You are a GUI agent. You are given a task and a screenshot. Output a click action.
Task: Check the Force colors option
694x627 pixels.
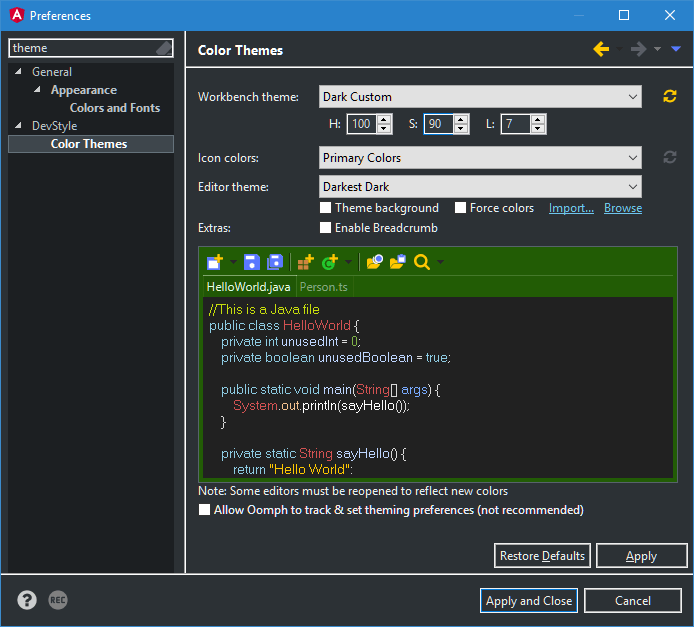pyautogui.click(x=461, y=208)
